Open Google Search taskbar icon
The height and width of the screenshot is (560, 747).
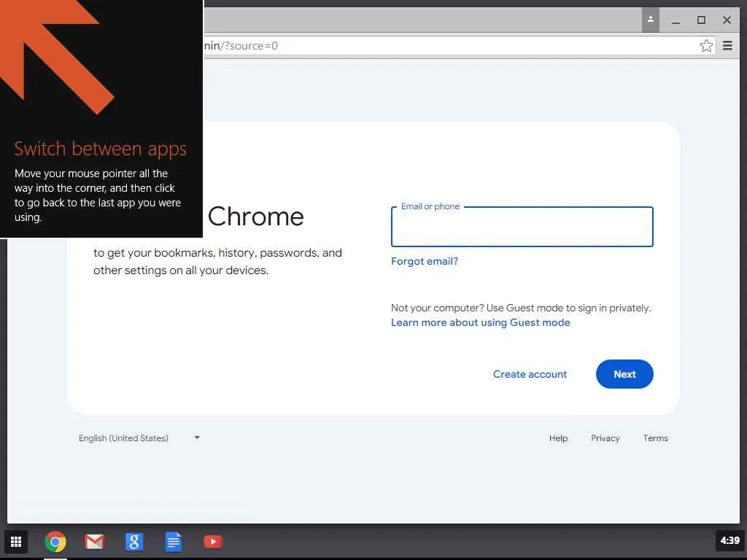click(x=134, y=542)
